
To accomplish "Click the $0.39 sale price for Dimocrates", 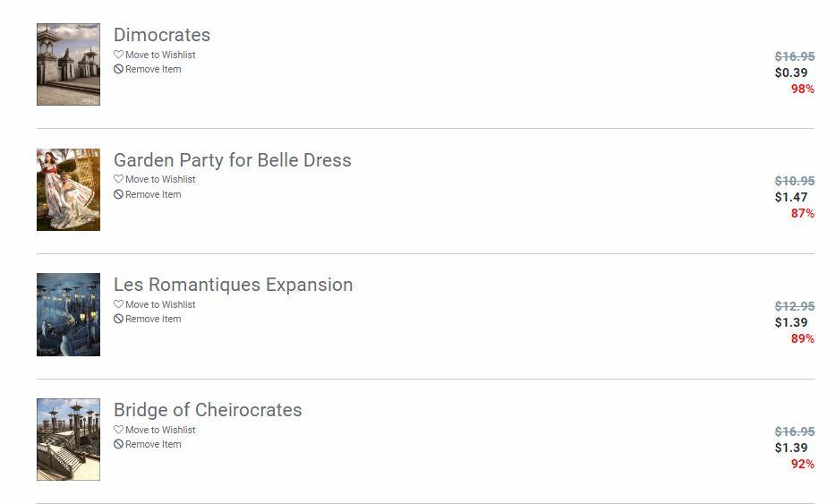I will tap(791, 73).
